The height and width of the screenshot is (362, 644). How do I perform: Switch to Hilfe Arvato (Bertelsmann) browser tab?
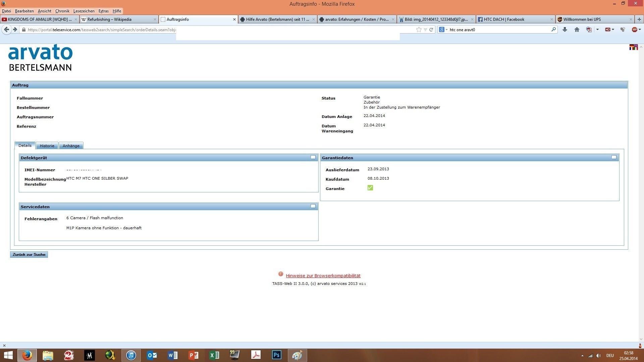point(278,19)
